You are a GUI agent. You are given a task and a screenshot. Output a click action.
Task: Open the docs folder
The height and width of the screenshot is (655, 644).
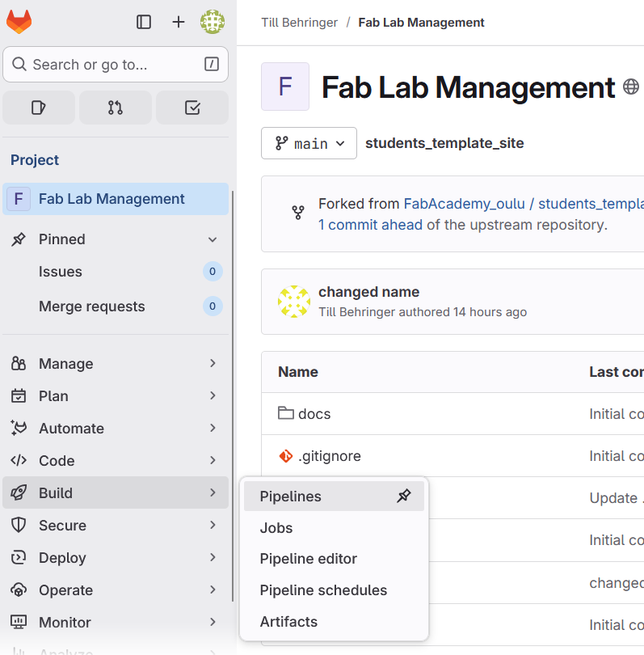(314, 414)
